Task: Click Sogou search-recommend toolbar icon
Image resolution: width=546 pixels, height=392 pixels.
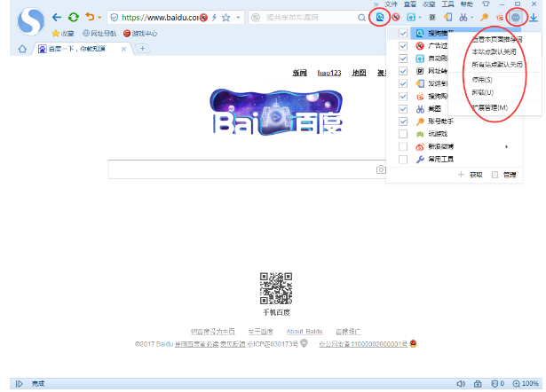Action: point(380,17)
